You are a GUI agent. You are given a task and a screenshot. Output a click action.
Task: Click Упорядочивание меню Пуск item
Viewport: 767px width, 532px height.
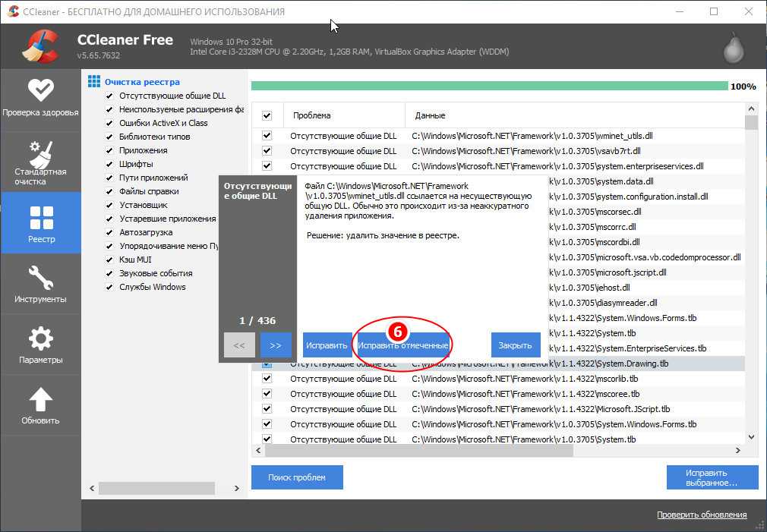[169, 246]
